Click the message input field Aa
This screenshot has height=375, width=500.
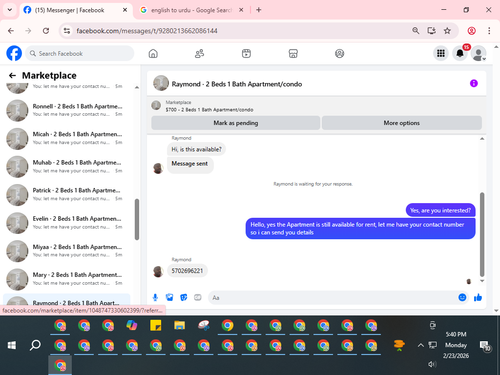[x=333, y=297]
